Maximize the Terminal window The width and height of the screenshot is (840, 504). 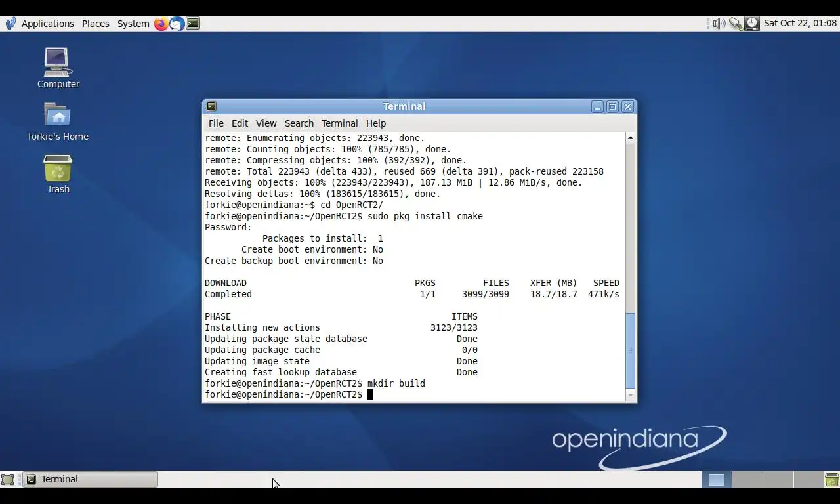(612, 106)
